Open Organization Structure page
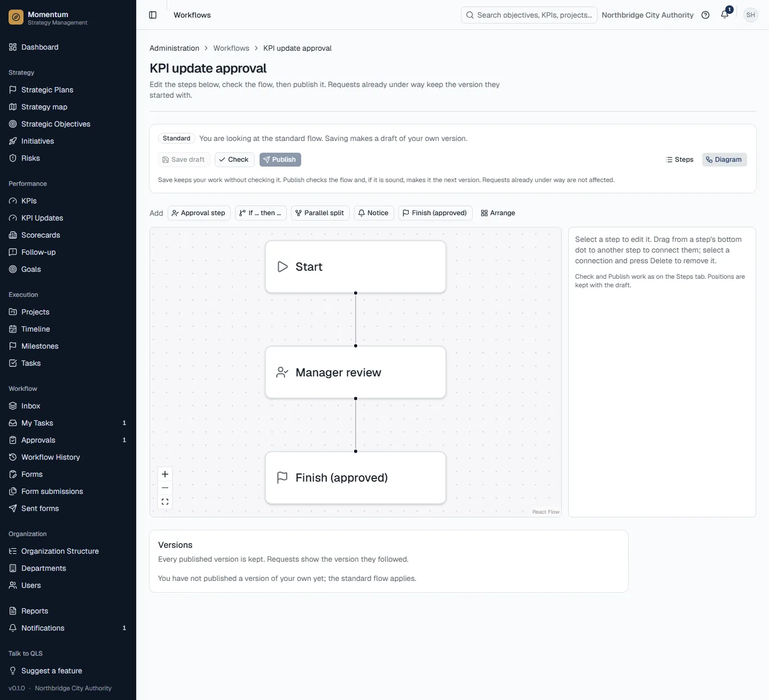The height and width of the screenshot is (700, 769). coord(68,551)
